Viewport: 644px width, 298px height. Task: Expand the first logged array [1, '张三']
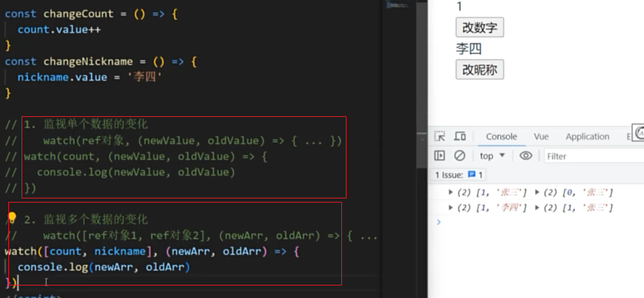tap(451, 192)
